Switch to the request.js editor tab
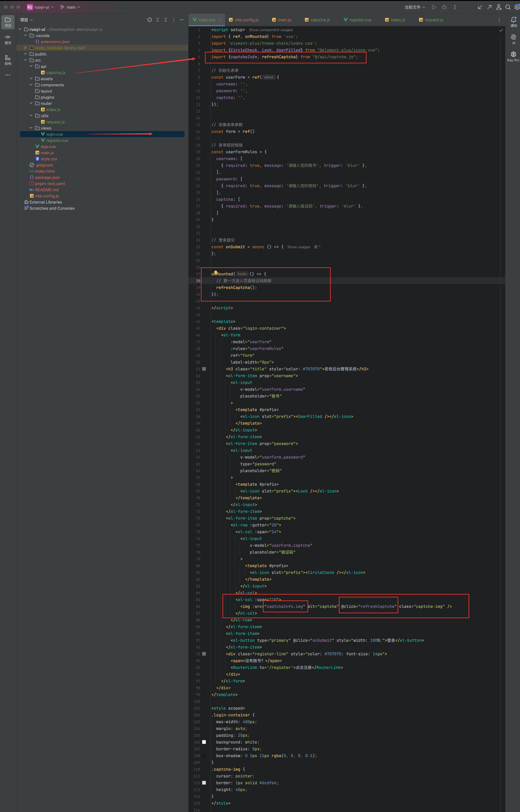The image size is (520, 812). click(431, 20)
